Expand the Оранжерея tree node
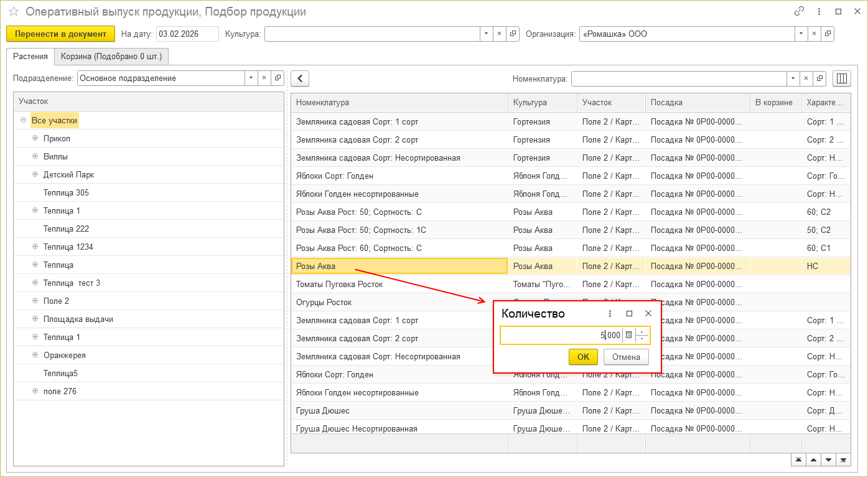 click(x=35, y=355)
